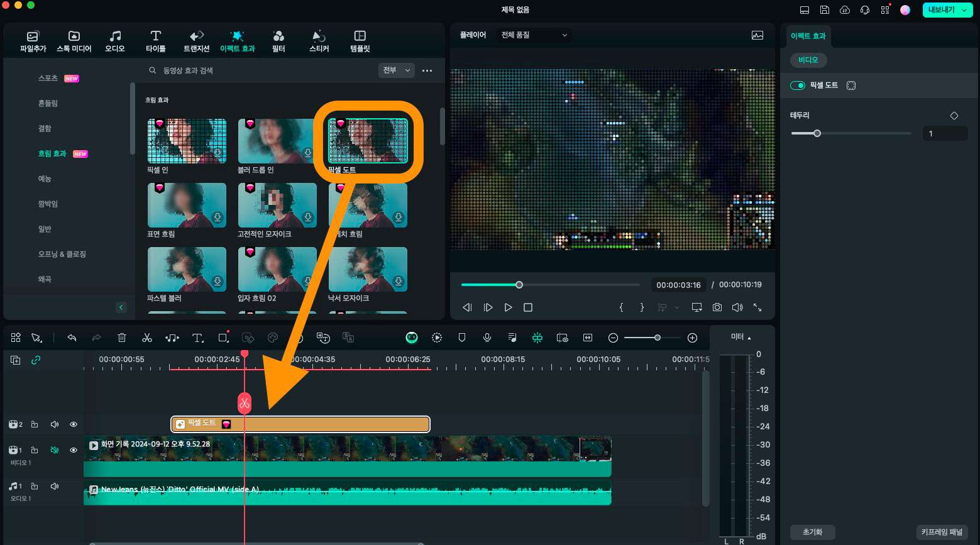Click the green auto-snap icon in timeline toolbar

[x=537, y=338]
